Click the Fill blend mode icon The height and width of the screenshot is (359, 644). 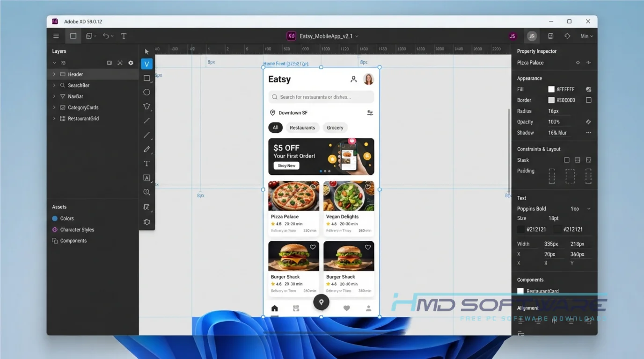[588, 89]
